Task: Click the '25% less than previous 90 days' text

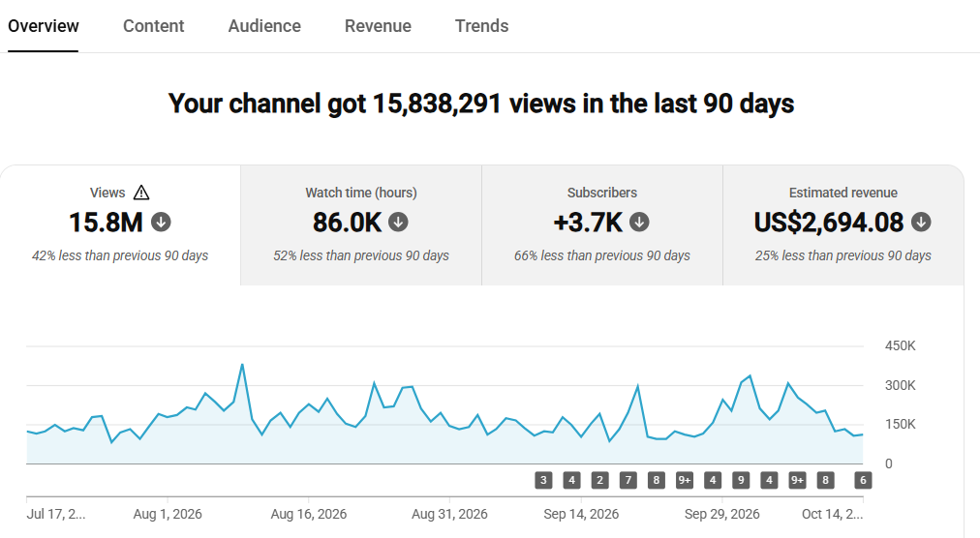Action: point(843,255)
